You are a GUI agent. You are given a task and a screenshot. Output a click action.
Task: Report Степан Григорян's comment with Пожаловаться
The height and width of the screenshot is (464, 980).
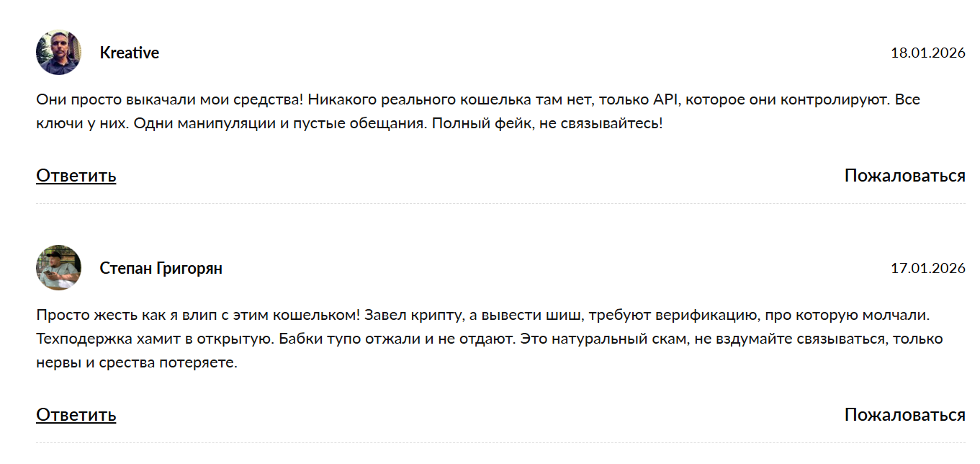[904, 415]
